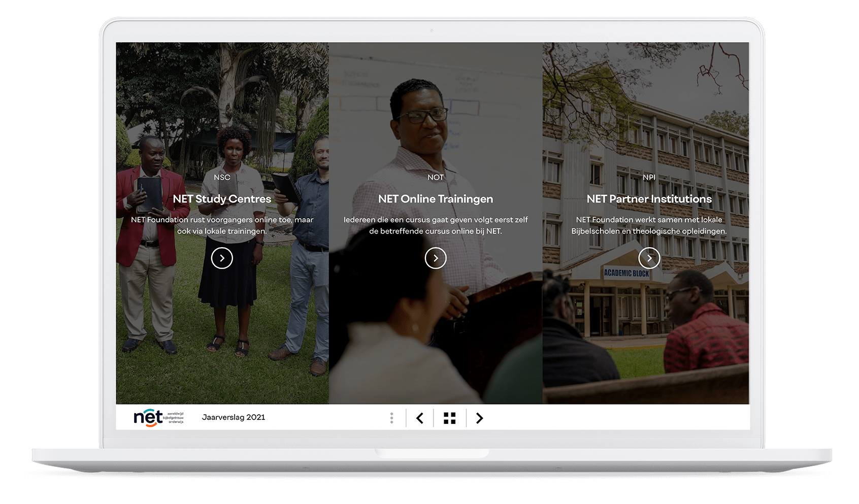Click the NPI abbreviation label

pos(649,177)
